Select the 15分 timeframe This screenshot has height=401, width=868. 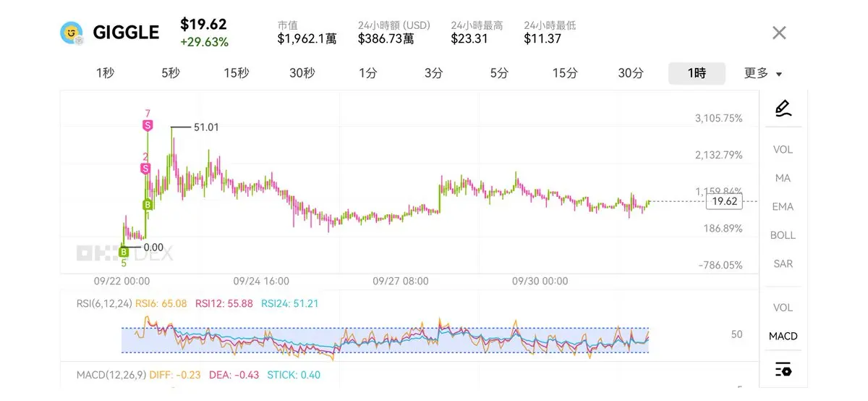pos(565,73)
